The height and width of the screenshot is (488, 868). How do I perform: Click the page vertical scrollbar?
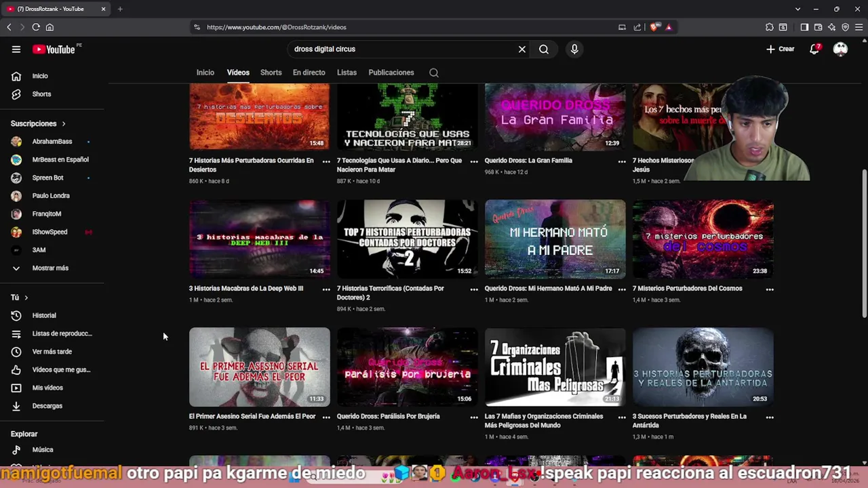click(x=864, y=243)
